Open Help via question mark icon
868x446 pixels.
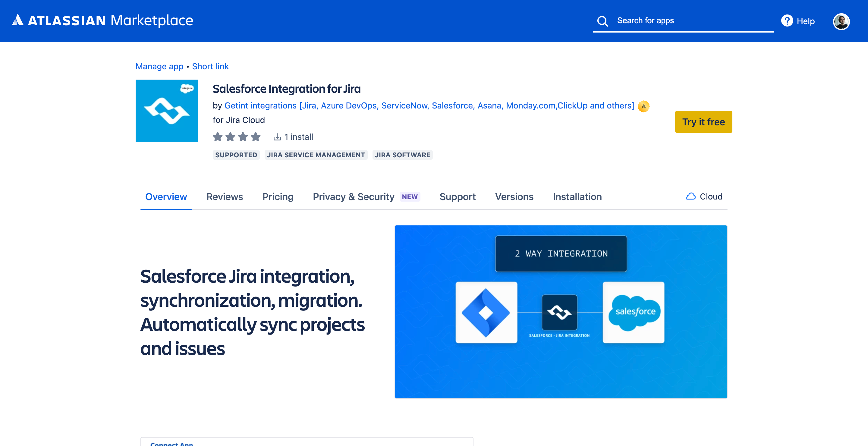pos(787,21)
